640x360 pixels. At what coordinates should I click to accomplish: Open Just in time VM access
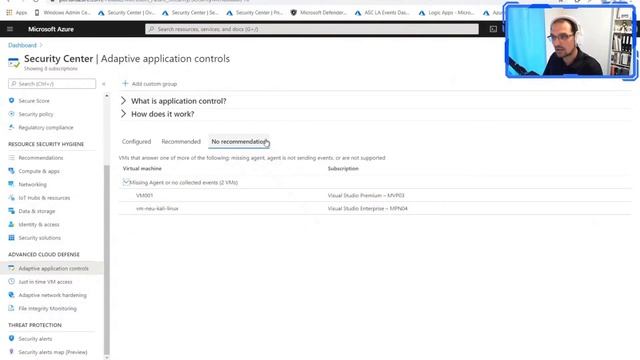click(45, 282)
